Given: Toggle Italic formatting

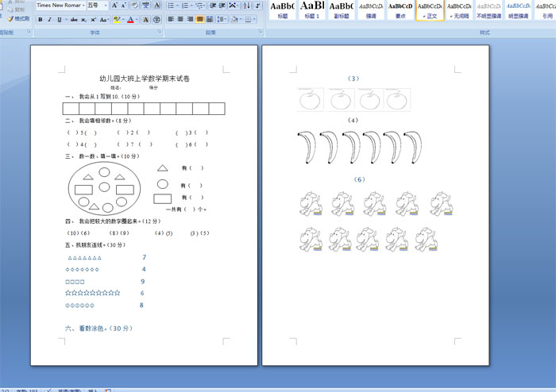Looking at the screenshot, I should [x=49, y=20].
